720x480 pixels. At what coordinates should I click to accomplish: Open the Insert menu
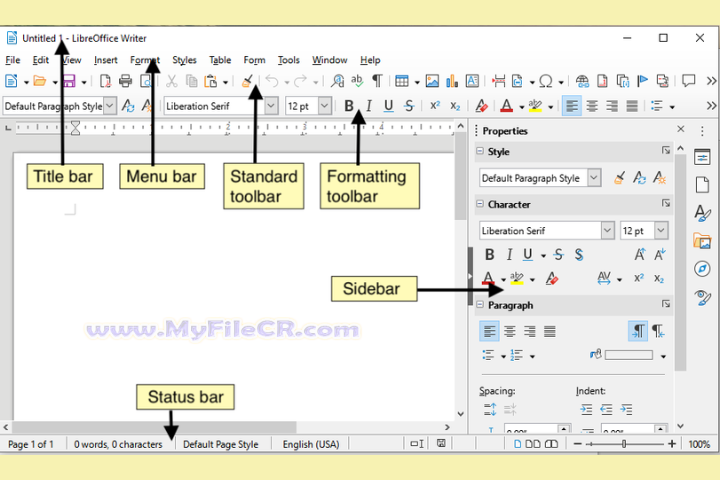click(x=106, y=60)
